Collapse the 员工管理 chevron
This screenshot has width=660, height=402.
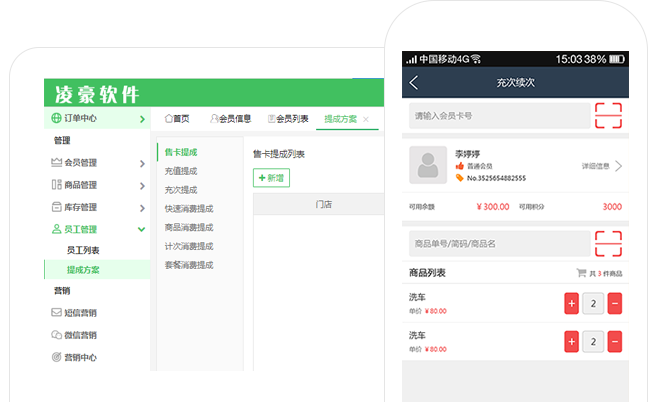click(141, 229)
